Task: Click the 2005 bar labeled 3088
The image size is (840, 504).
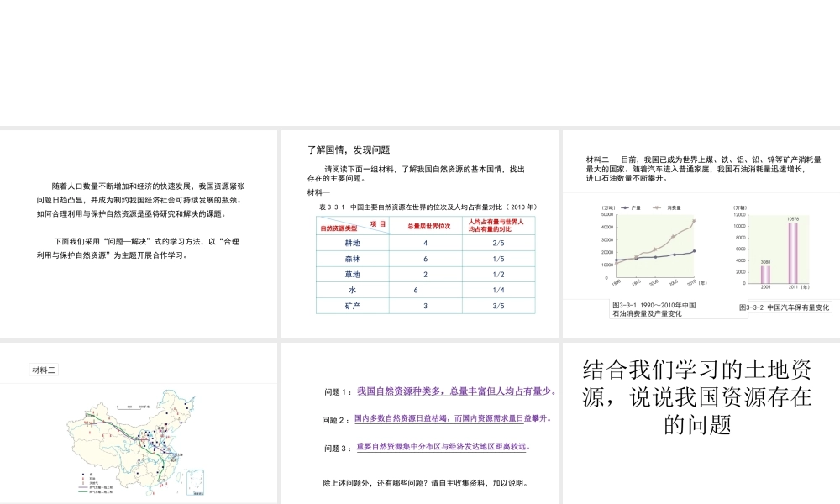Action: tap(765, 274)
